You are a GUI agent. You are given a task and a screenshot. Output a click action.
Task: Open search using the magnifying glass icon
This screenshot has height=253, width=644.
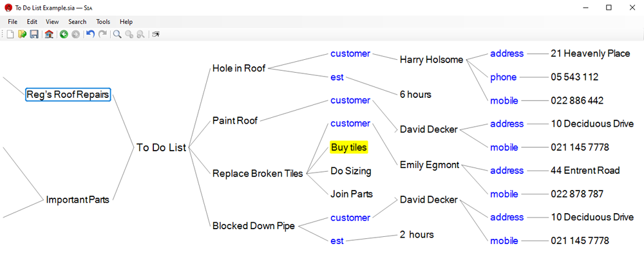pos(117,35)
